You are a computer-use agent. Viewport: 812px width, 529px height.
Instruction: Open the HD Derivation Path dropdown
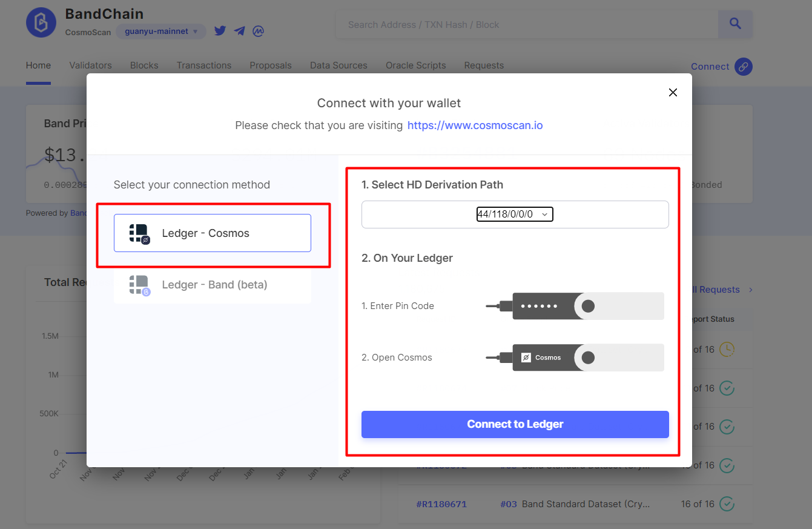click(515, 214)
